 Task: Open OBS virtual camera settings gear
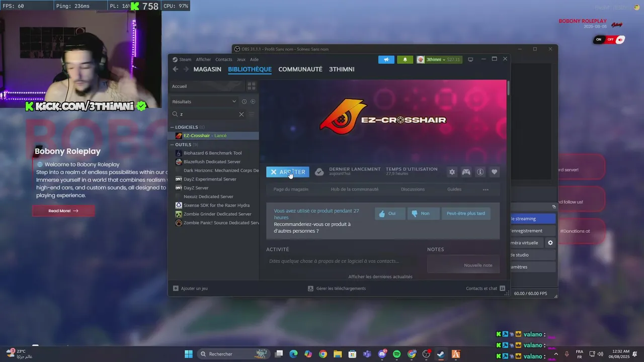[550, 243]
